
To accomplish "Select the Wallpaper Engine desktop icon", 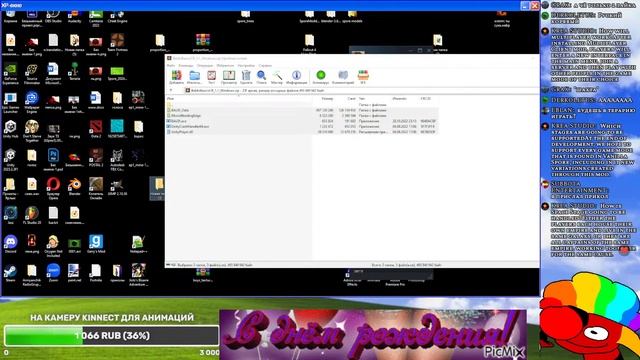I will click(32, 102).
